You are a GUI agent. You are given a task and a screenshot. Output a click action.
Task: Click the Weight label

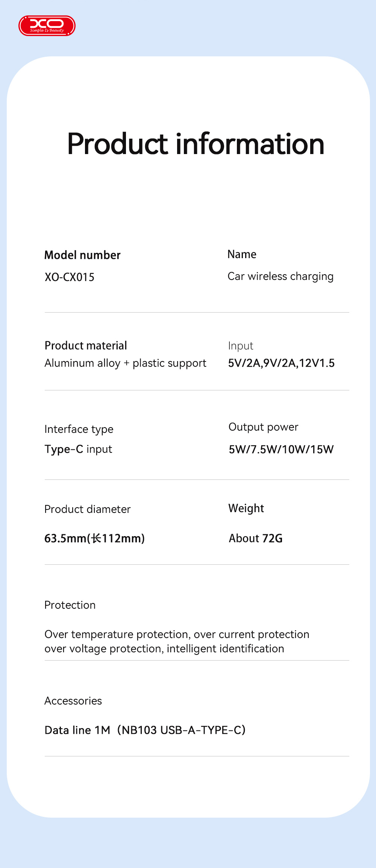point(246,508)
